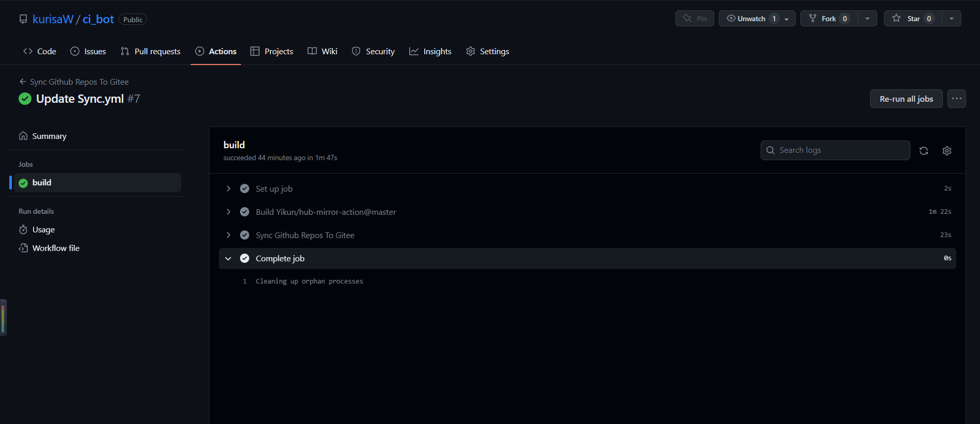This screenshot has width=980, height=424.
Task: Click the Update Sync.yml run title
Action: [x=80, y=99]
